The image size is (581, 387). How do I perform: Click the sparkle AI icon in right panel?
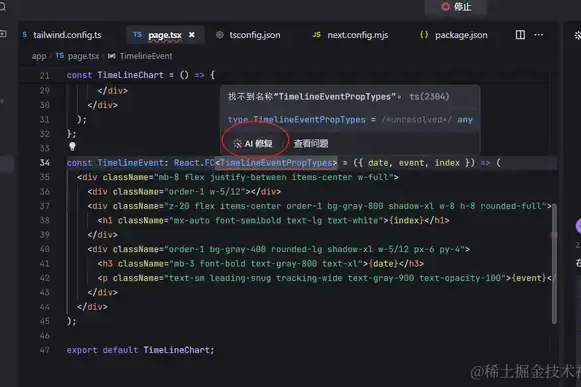(x=577, y=35)
